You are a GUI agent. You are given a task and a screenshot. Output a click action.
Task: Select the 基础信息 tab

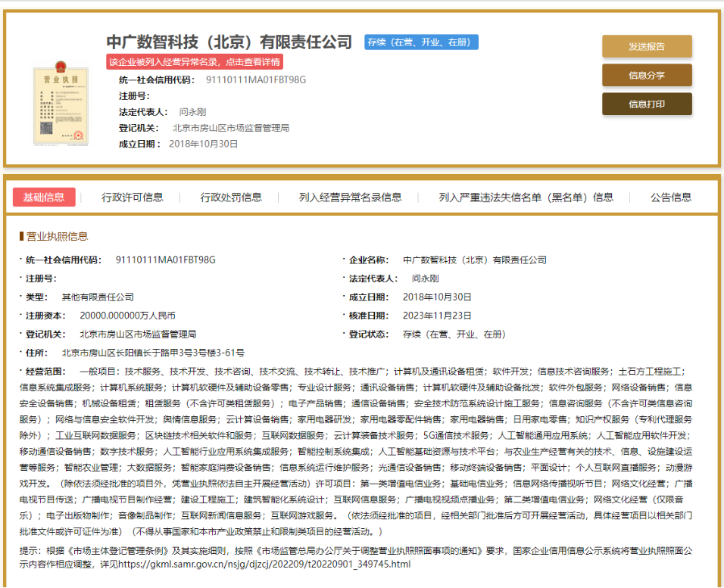44,197
